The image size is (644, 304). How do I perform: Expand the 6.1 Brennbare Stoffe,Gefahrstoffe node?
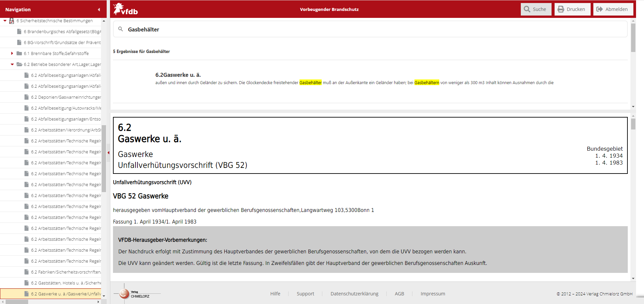[12, 53]
